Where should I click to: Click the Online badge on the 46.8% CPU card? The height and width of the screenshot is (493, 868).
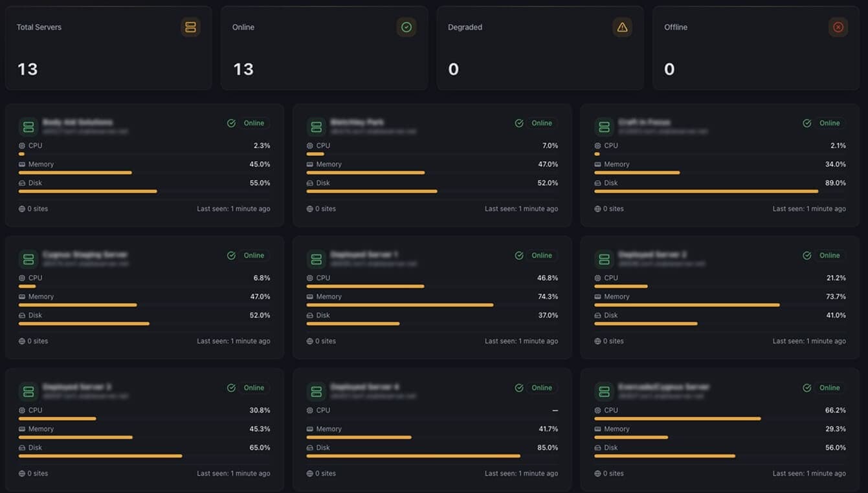click(x=542, y=256)
